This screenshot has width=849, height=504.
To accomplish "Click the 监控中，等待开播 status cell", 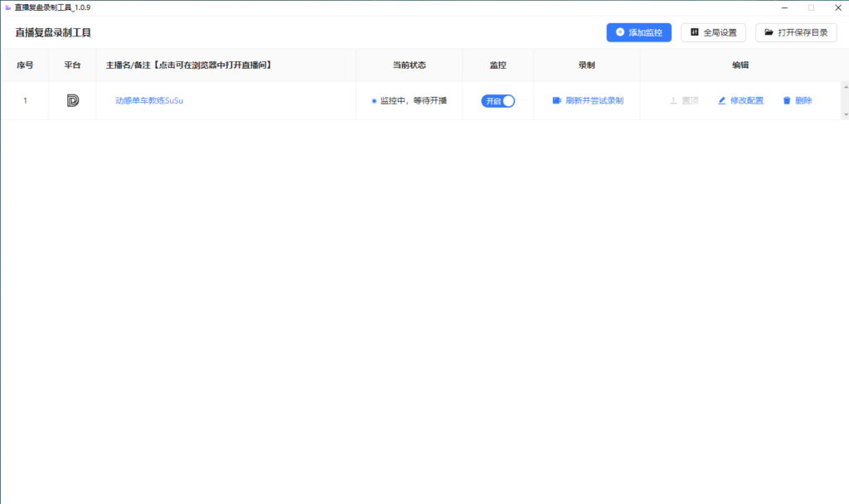I will coord(410,100).
